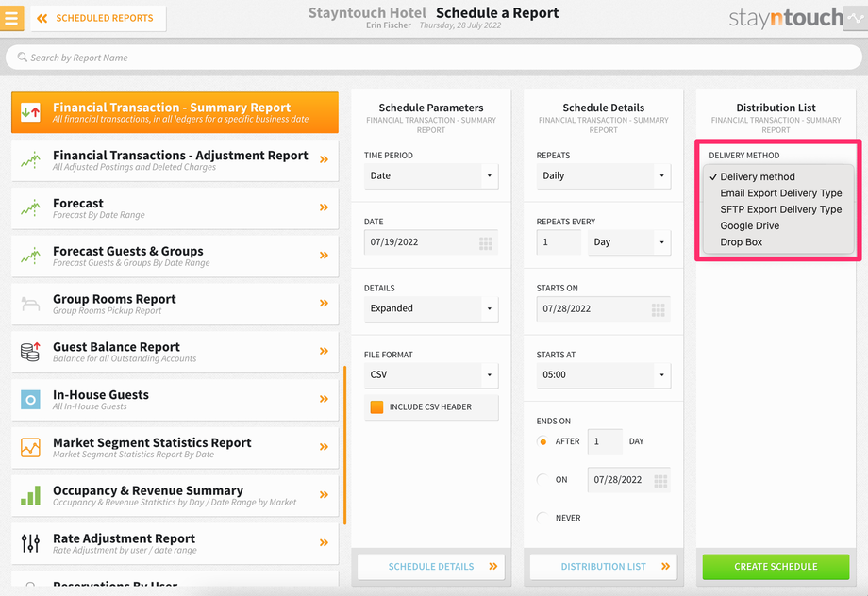Click double arrows on In-House Guests

324,399
